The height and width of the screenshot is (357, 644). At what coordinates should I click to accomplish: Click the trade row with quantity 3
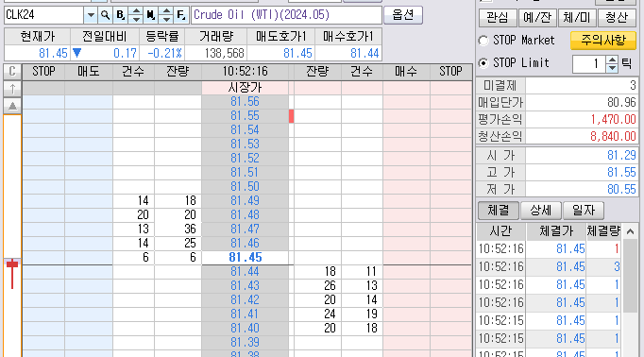point(550,267)
